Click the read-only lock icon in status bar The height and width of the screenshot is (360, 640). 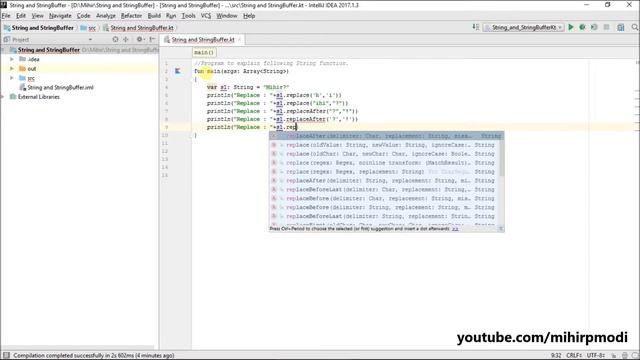click(613, 356)
